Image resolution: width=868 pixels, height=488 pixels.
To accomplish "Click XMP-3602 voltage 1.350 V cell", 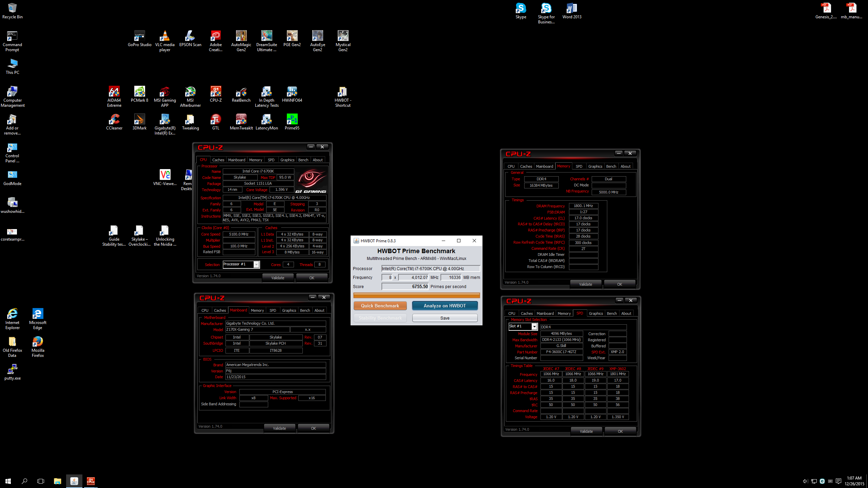I will 618,417.
